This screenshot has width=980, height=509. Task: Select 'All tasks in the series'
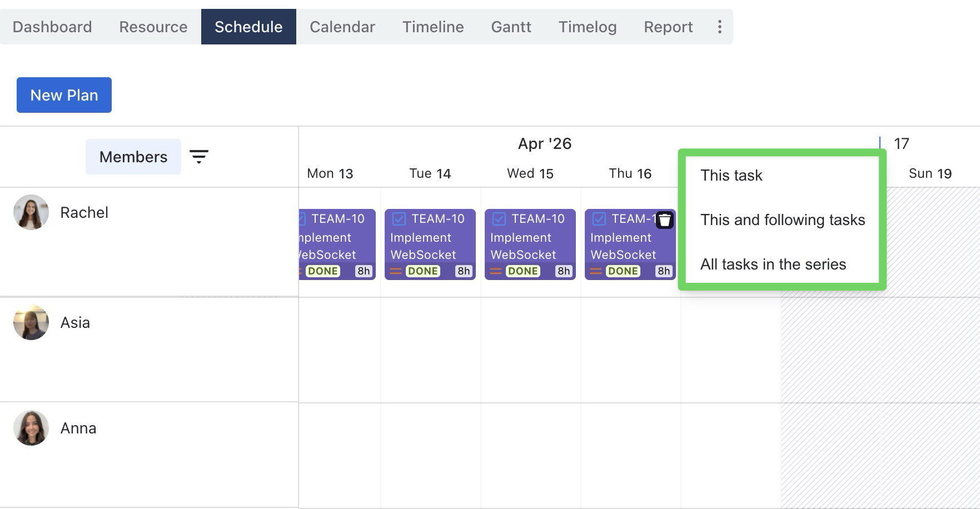[773, 265]
